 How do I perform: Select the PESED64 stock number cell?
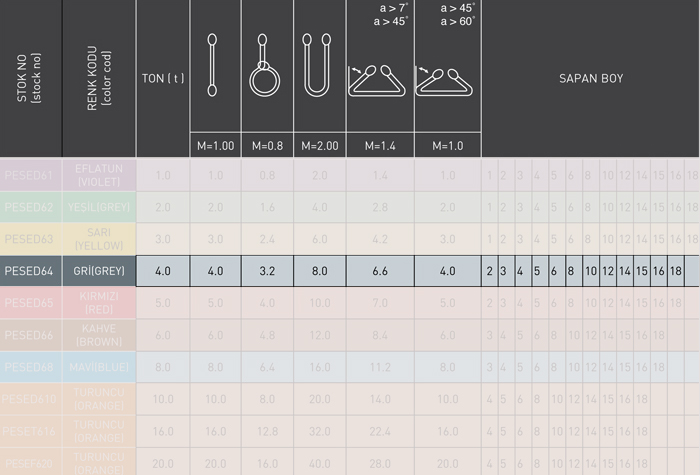click(31, 271)
